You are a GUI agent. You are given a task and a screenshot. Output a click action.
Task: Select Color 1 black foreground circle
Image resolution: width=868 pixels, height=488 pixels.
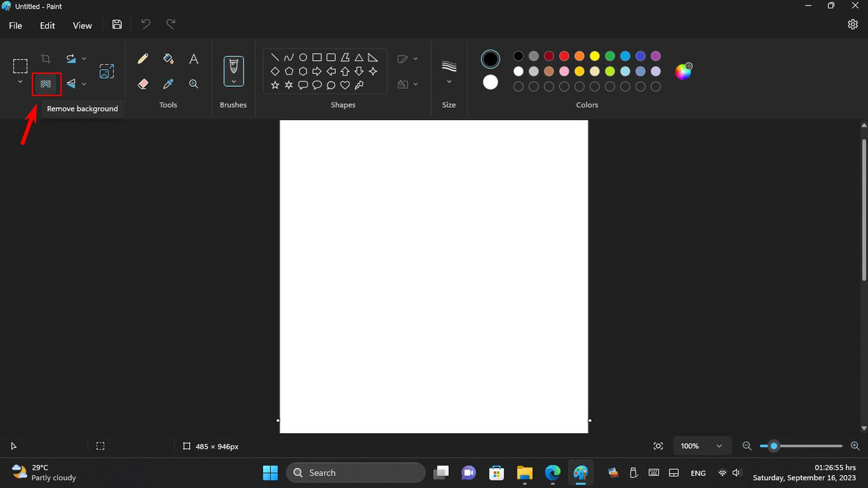coord(490,59)
